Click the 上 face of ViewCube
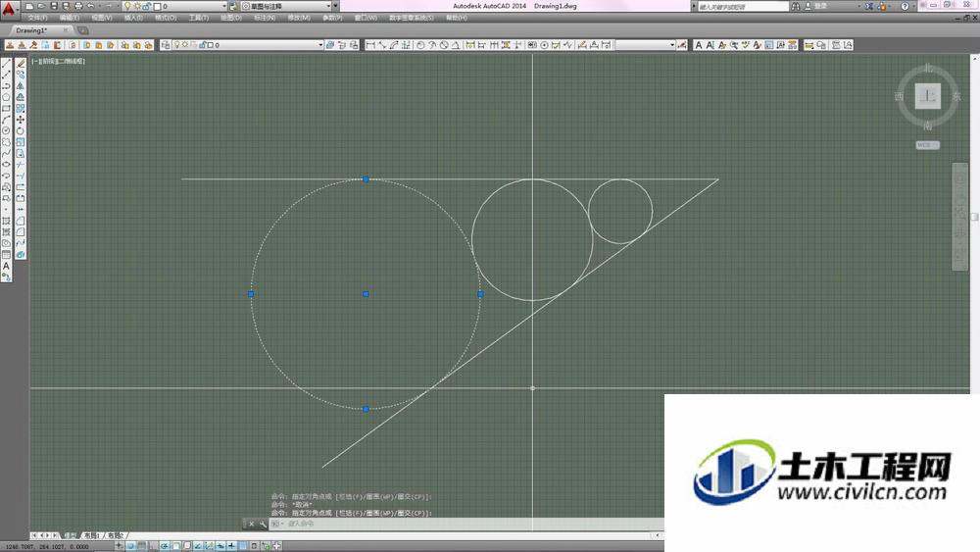Viewport: 980px width, 552px height. (x=927, y=96)
